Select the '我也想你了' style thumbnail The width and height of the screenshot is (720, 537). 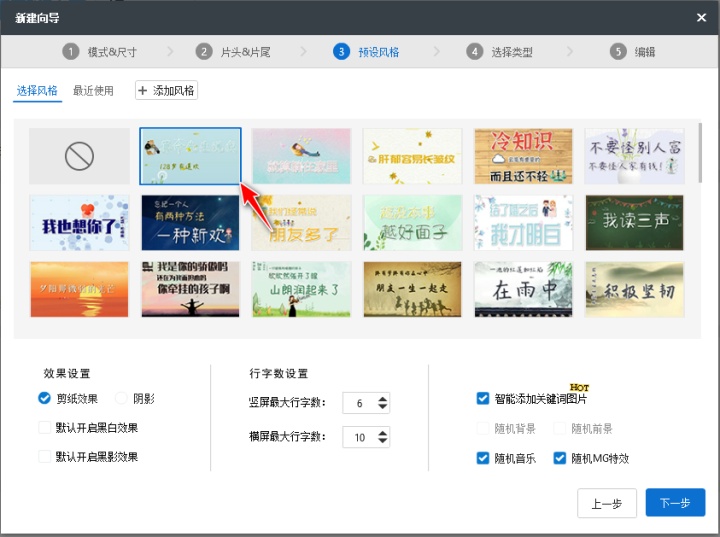click(79, 223)
